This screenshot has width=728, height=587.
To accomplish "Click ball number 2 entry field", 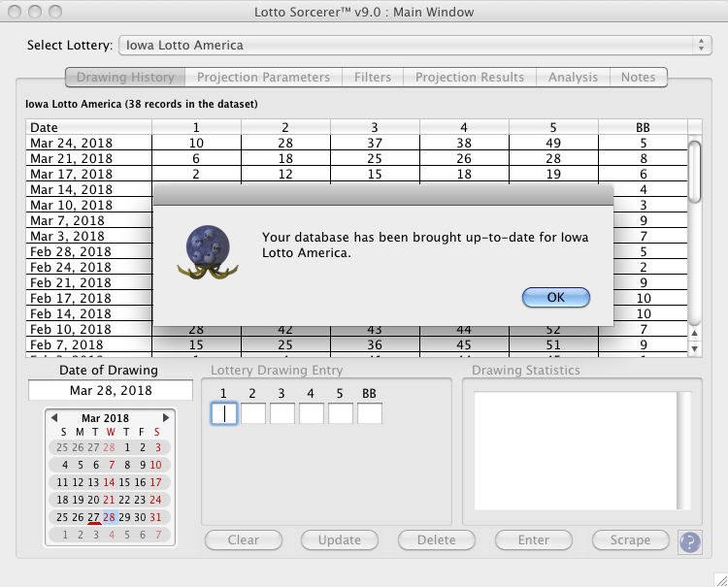I will tap(253, 413).
